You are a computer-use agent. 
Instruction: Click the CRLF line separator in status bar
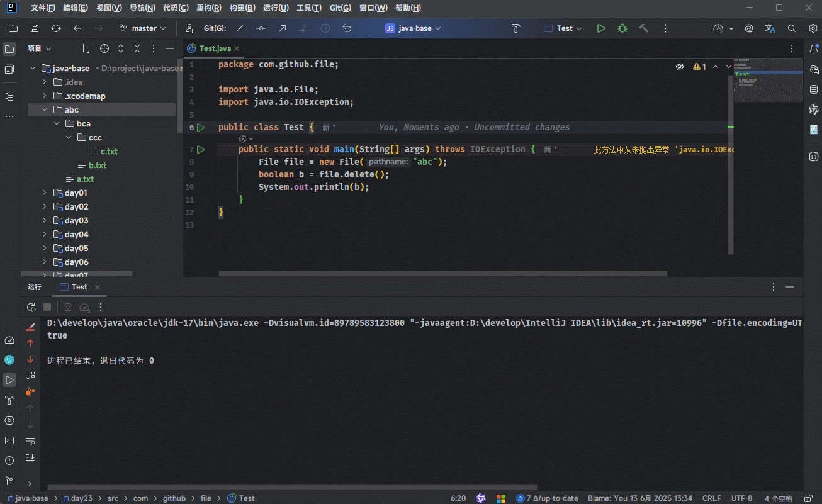pyautogui.click(x=711, y=498)
